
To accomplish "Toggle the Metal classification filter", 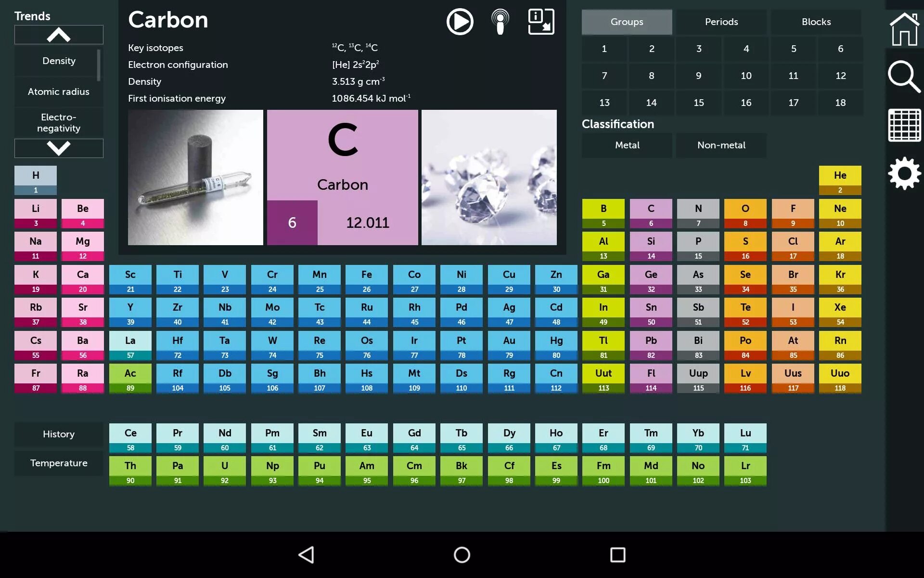I will [627, 145].
